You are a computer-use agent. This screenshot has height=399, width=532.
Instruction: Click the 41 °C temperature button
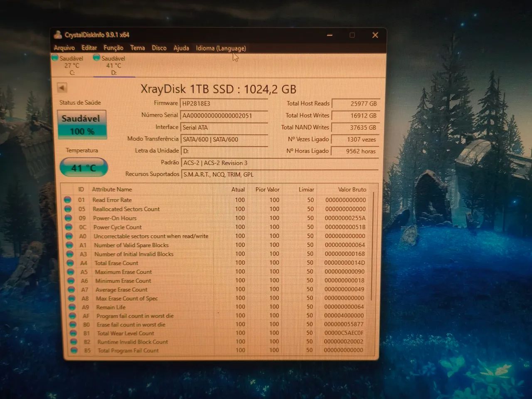click(84, 167)
